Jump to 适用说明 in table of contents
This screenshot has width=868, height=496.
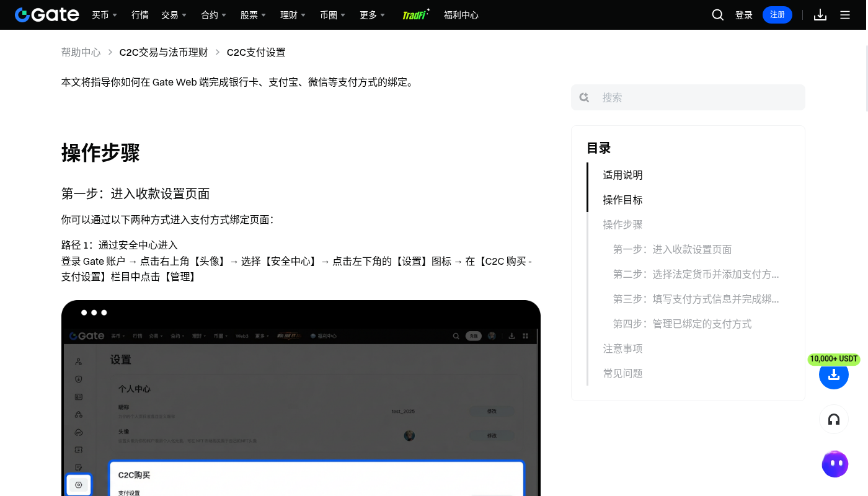pyautogui.click(x=622, y=175)
